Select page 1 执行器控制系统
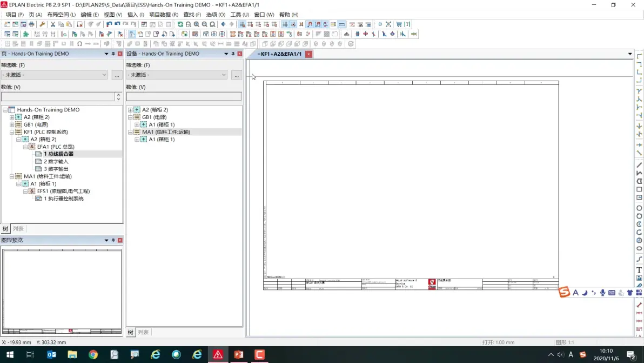 point(64,199)
